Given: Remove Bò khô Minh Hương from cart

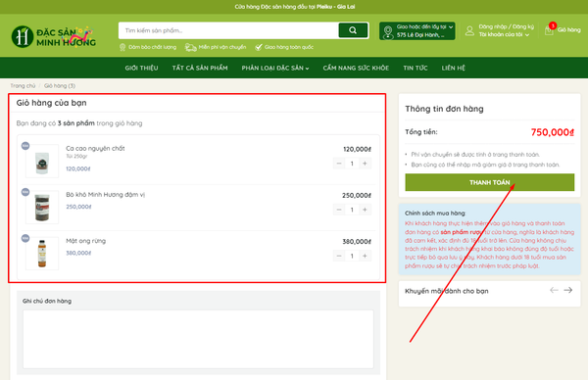Looking at the screenshot, I should pos(25,192).
